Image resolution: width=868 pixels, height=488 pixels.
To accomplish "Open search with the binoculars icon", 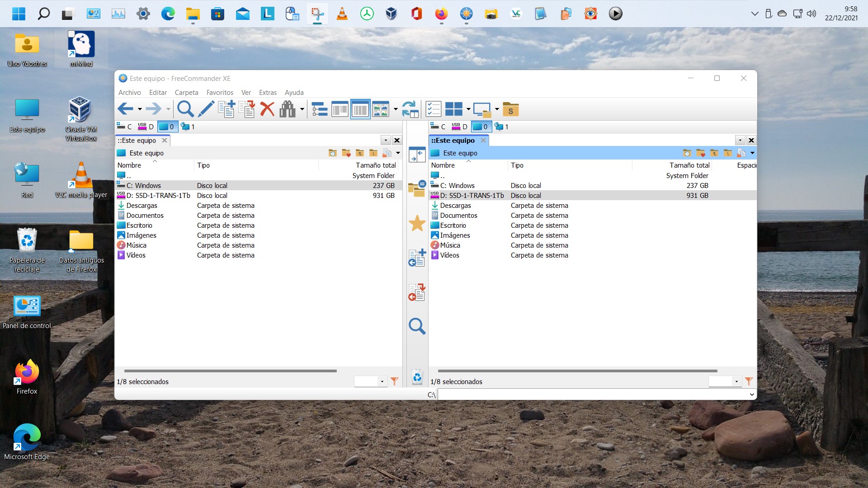I will (287, 109).
